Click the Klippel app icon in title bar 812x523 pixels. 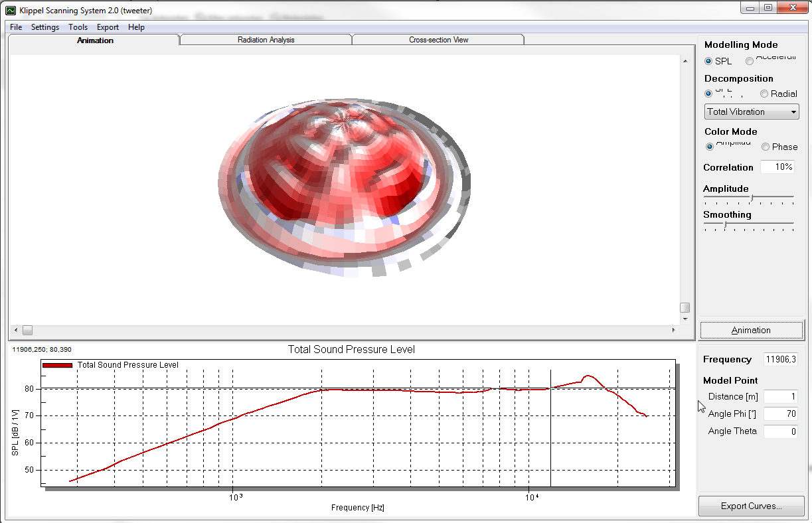[x=10, y=10]
